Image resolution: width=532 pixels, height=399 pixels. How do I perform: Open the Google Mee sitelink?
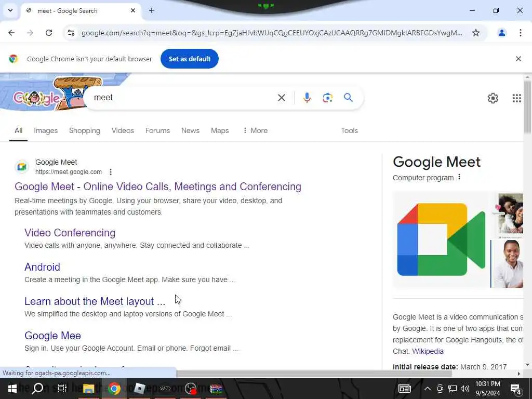click(x=52, y=336)
